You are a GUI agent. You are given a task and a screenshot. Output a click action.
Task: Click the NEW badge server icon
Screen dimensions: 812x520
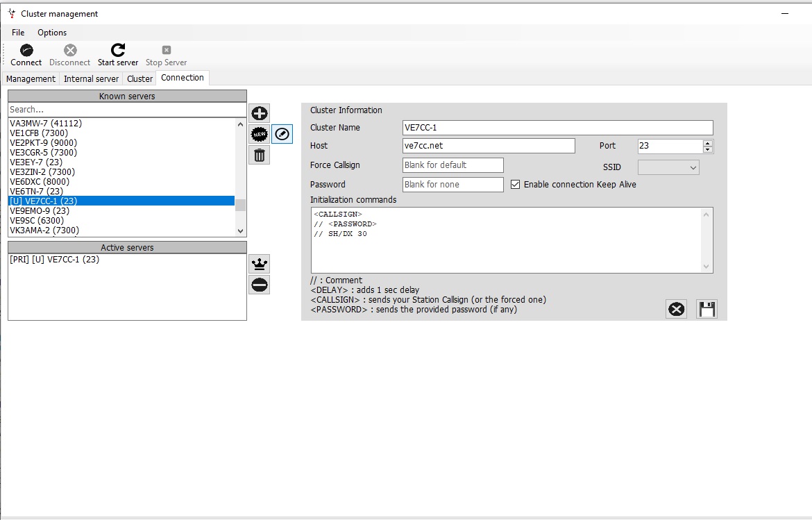[260, 134]
